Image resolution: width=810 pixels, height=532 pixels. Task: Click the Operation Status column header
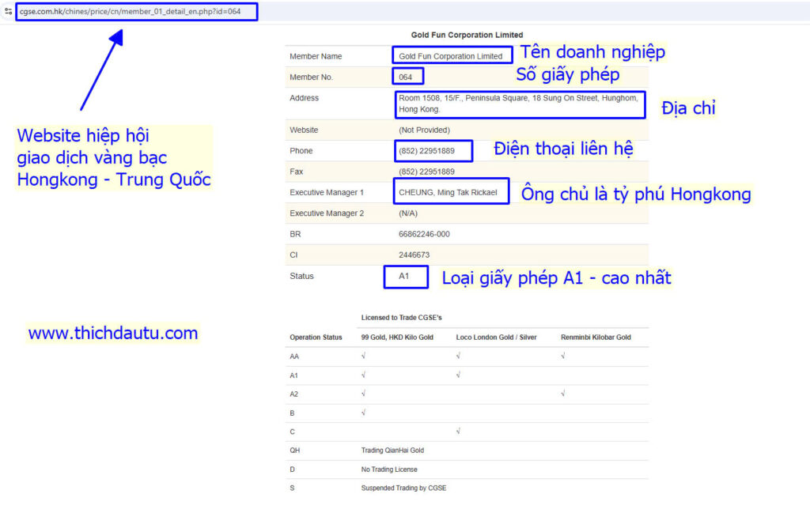click(x=316, y=338)
